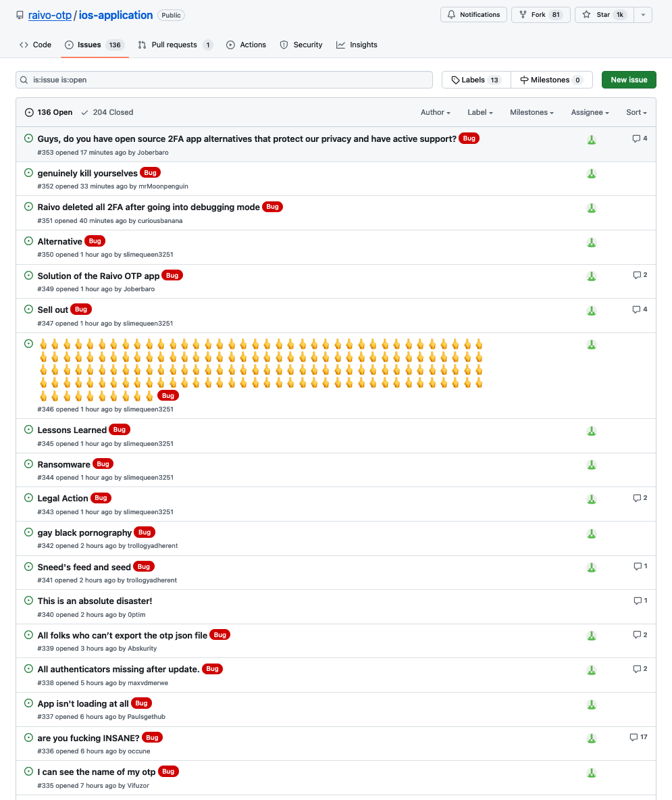Open author link Paulsgethub
The image size is (672, 800).
147,717
